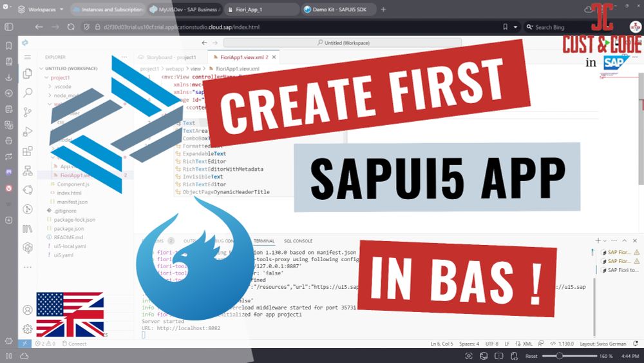The height and width of the screenshot is (363, 644).
Task: Select the Explorer view icon
Action: click(x=28, y=73)
